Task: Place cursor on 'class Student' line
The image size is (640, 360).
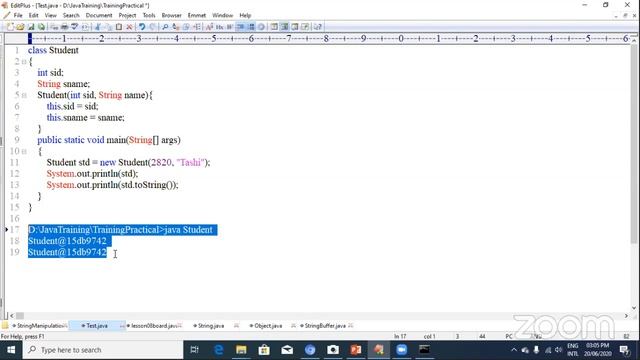Action: pos(53,50)
